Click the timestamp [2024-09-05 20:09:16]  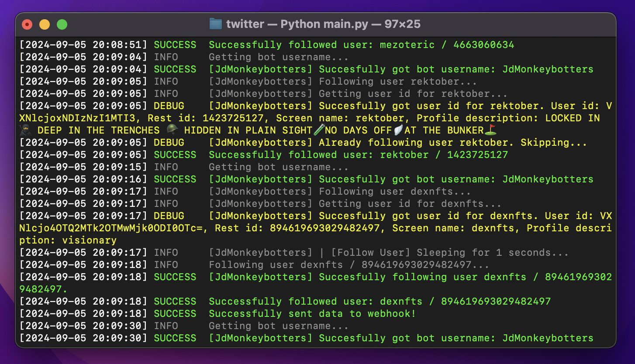pyautogui.click(x=83, y=179)
